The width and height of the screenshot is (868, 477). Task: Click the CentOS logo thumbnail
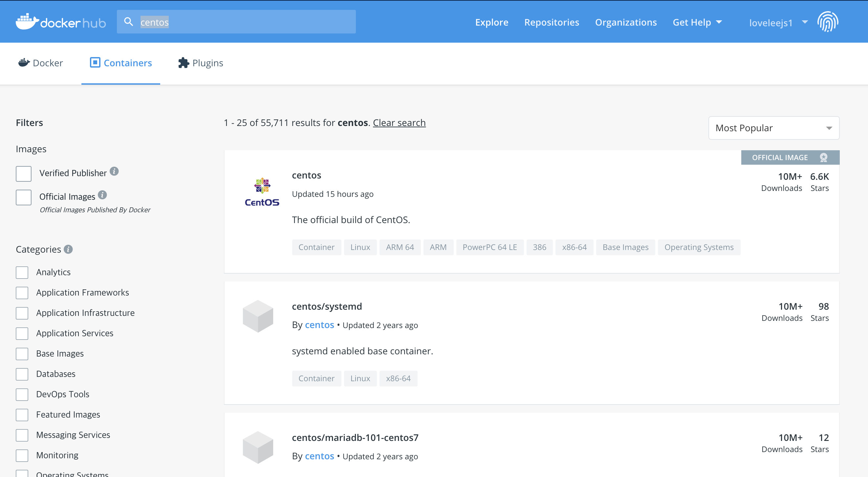(262, 192)
